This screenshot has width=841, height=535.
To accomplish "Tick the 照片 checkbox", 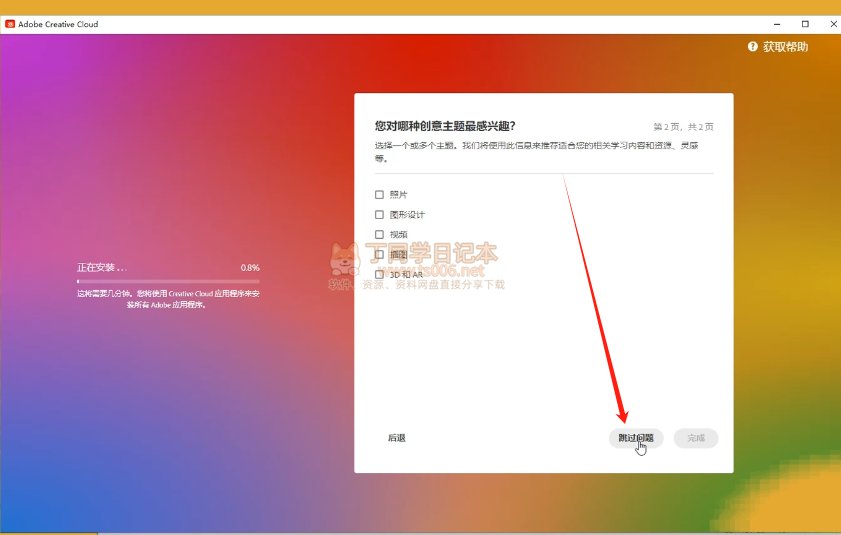I will 379,194.
